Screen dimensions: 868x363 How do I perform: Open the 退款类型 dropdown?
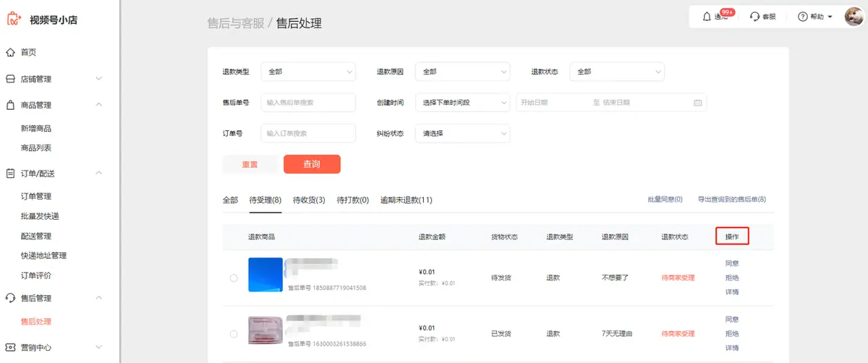coord(308,72)
